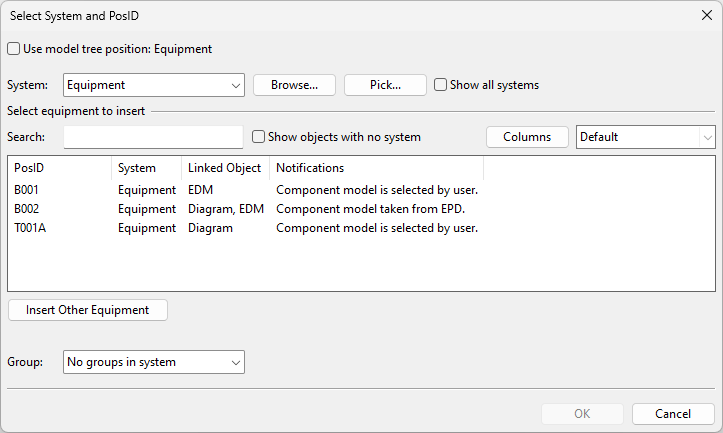The width and height of the screenshot is (723, 433).
Task: Click Insert Other Equipment button
Action: [x=87, y=310]
